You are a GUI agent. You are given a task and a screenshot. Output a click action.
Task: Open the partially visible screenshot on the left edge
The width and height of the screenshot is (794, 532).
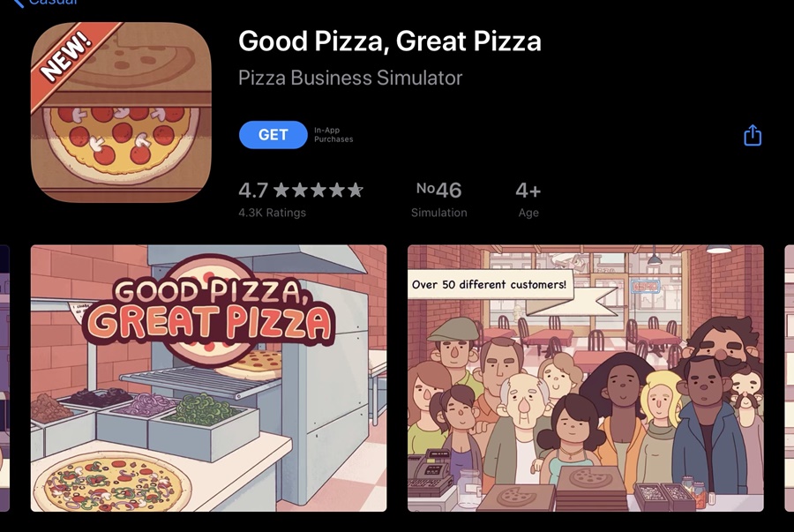click(x=4, y=378)
